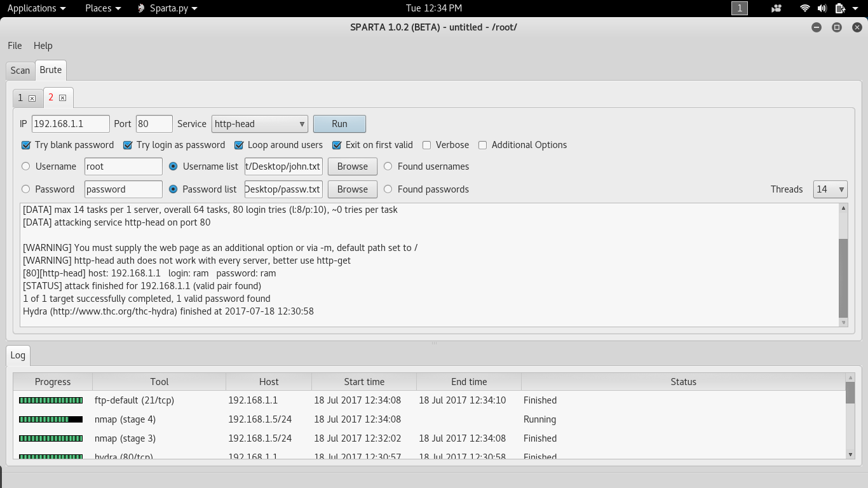Select the Username list radio button
868x488 pixels.
(173, 166)
